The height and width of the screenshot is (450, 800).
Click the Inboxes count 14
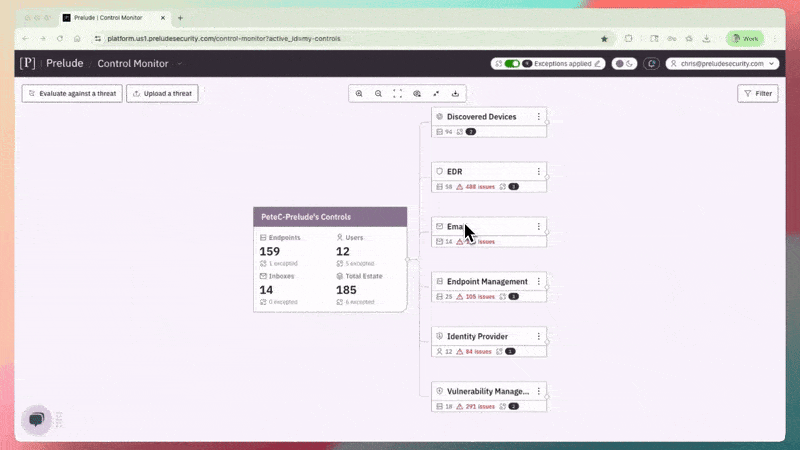click(x=266, y=290)
